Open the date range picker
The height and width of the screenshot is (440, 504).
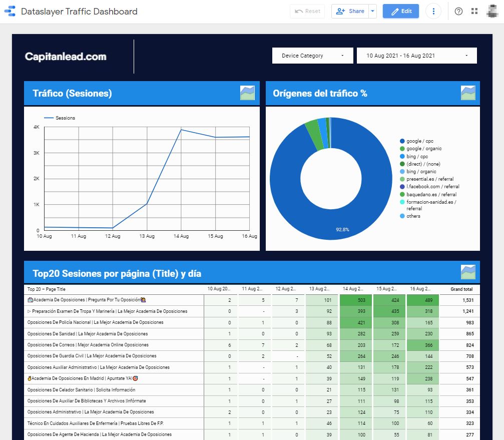pyautogui.click(x=416, y=56)
